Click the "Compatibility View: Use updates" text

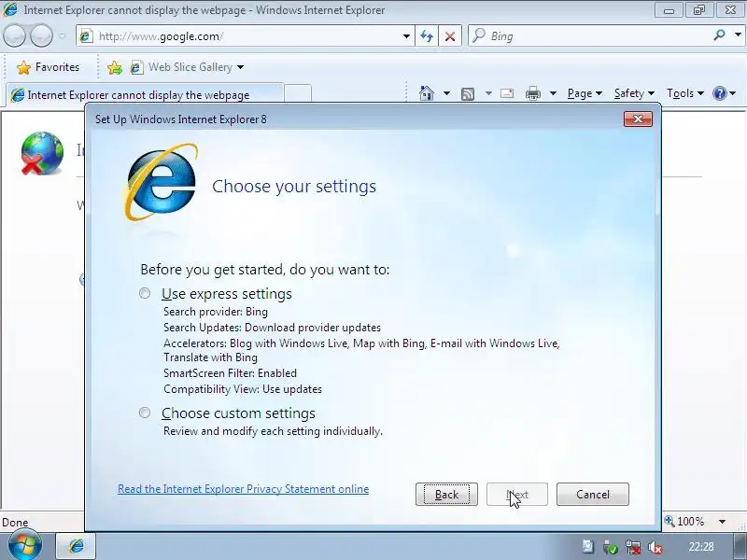coord(243,389)
